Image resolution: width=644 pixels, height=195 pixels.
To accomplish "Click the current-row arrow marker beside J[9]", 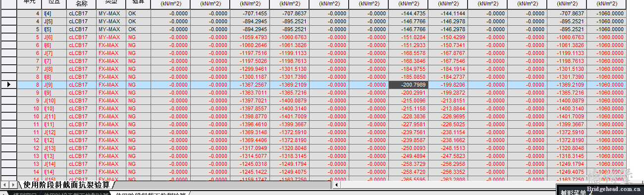I will tap(8, 85).
